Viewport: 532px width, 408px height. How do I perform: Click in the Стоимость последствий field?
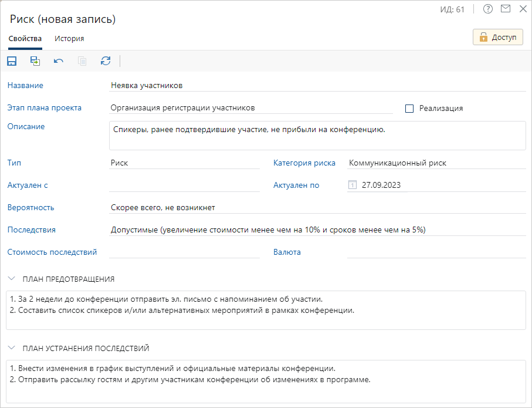(184, 252)
